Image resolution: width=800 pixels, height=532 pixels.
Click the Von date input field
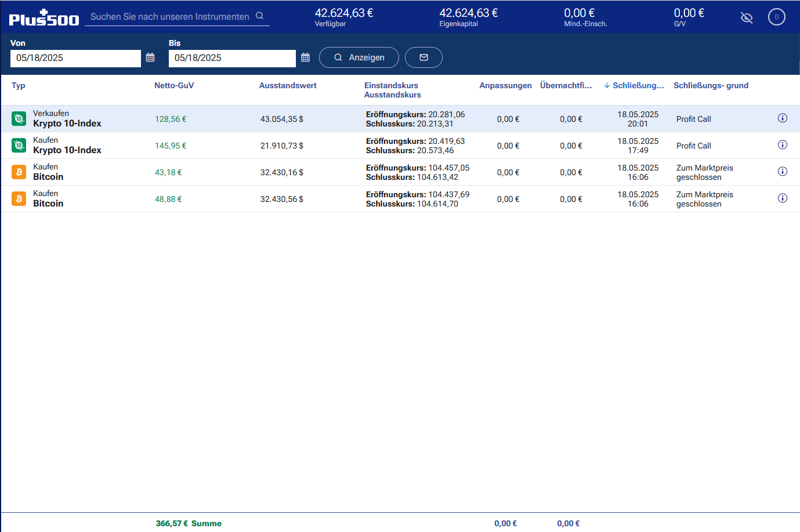75,58
